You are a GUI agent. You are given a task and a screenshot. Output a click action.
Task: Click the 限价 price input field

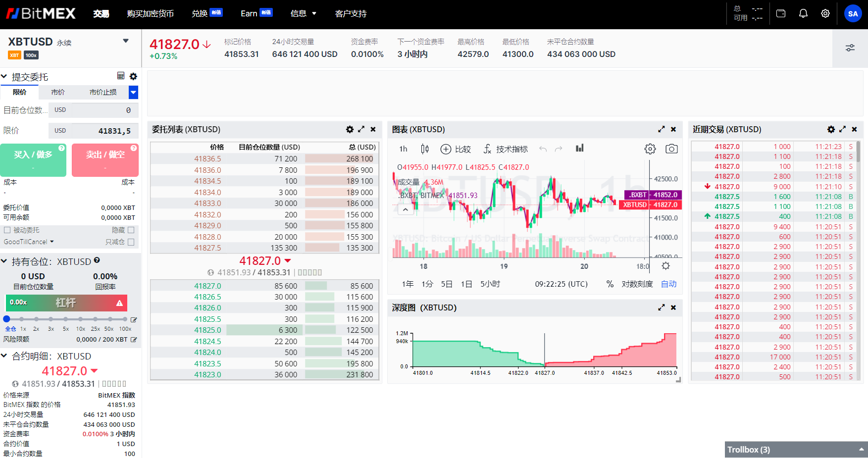[x=105, y=131]
